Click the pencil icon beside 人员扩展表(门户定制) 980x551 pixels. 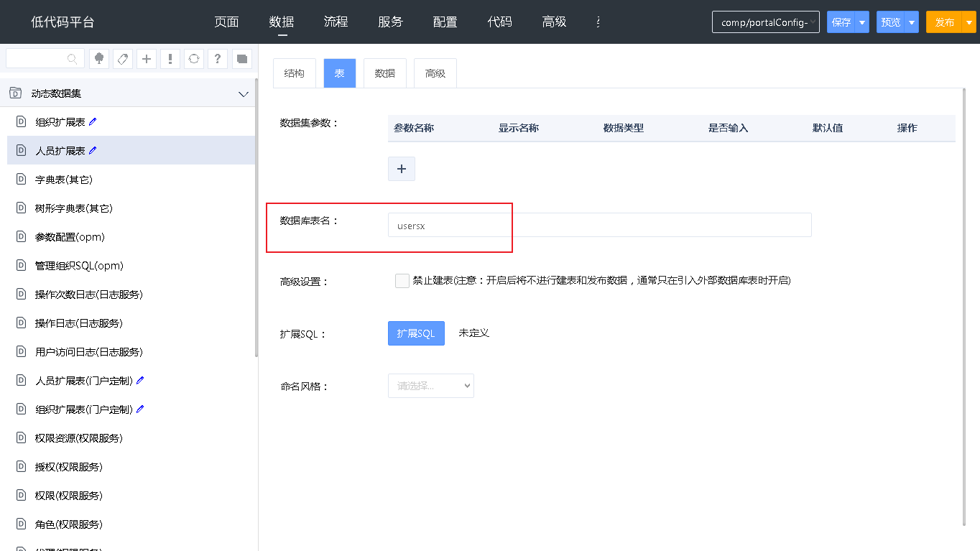coord(140,380)
